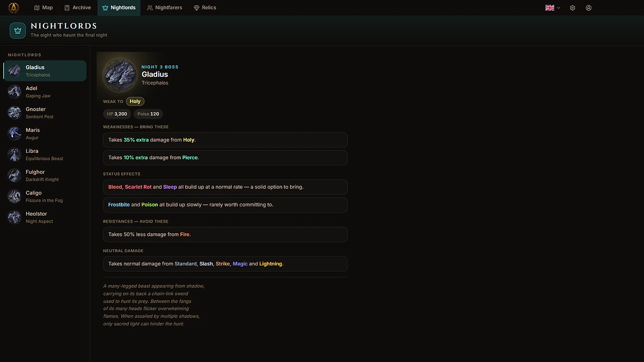This screenshot has height=362, width=644.
Task: Open settings via the gear icon
Action: point(573,8)
